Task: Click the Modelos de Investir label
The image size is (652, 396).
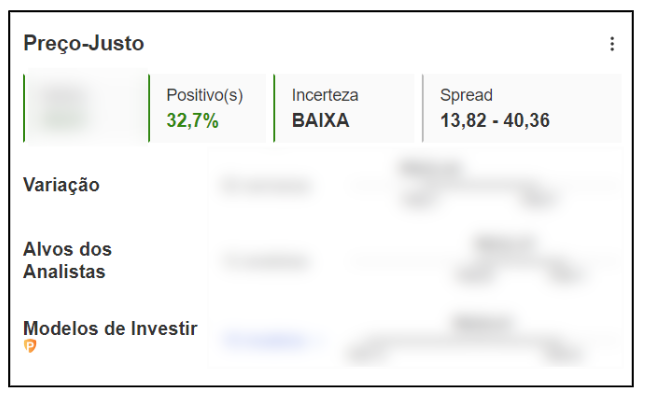Action: [x=110, y=328]
